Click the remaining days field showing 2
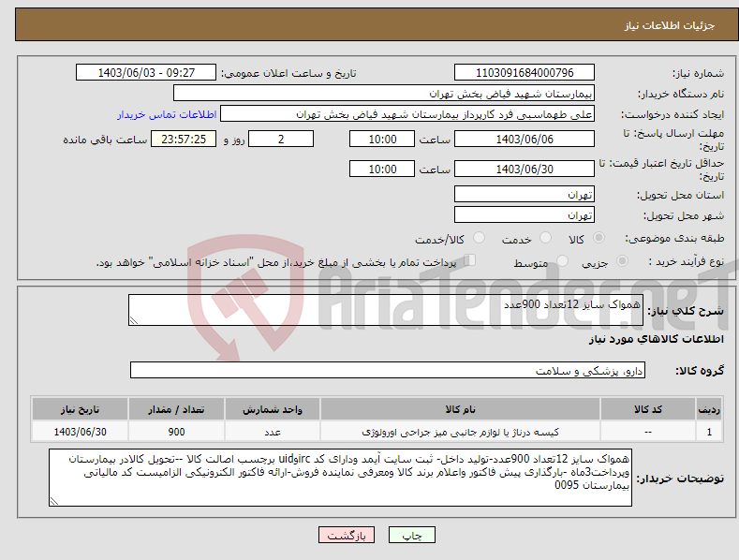 point(281,139)
